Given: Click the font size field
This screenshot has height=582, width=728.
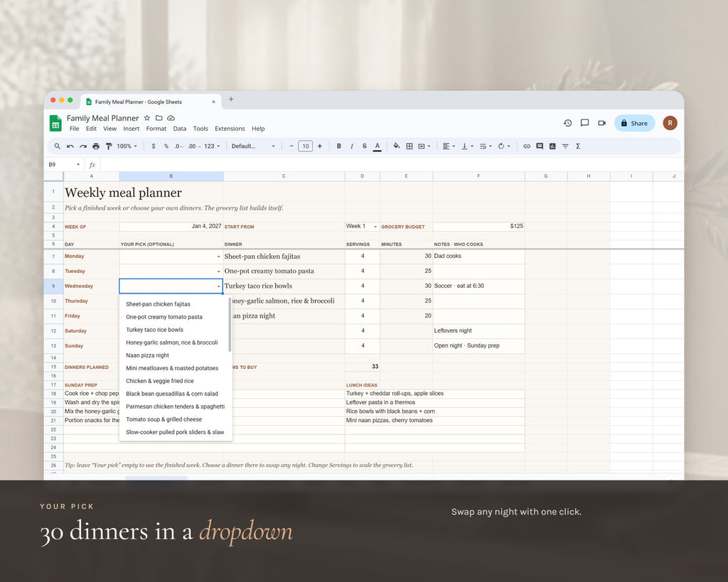Looking at the screenshot, I should [306, 146].
